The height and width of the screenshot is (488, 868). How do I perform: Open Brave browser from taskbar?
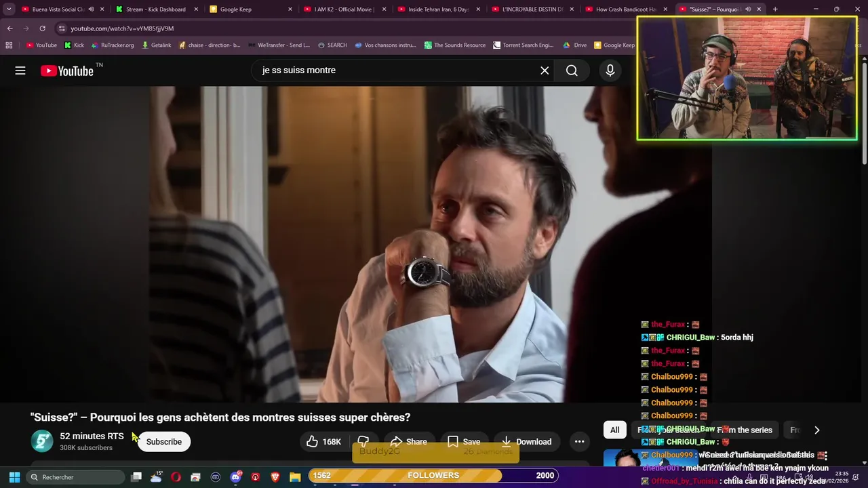(x=275, y=477)
